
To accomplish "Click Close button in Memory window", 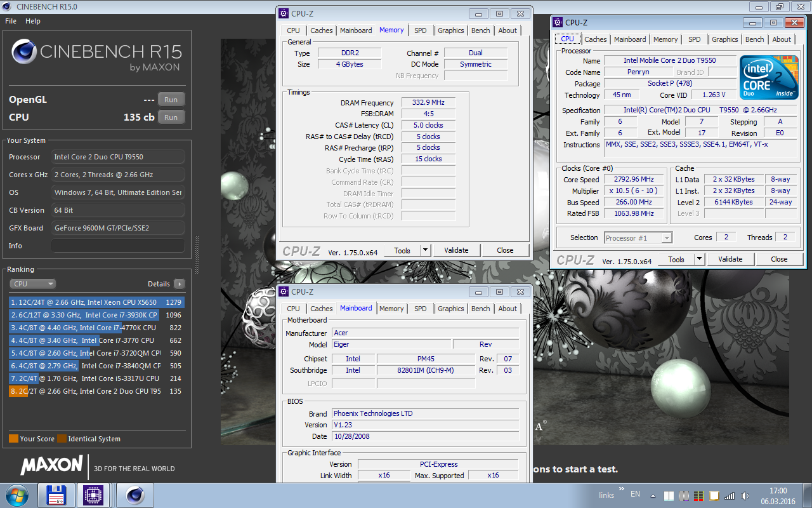I will pos(505,250).
